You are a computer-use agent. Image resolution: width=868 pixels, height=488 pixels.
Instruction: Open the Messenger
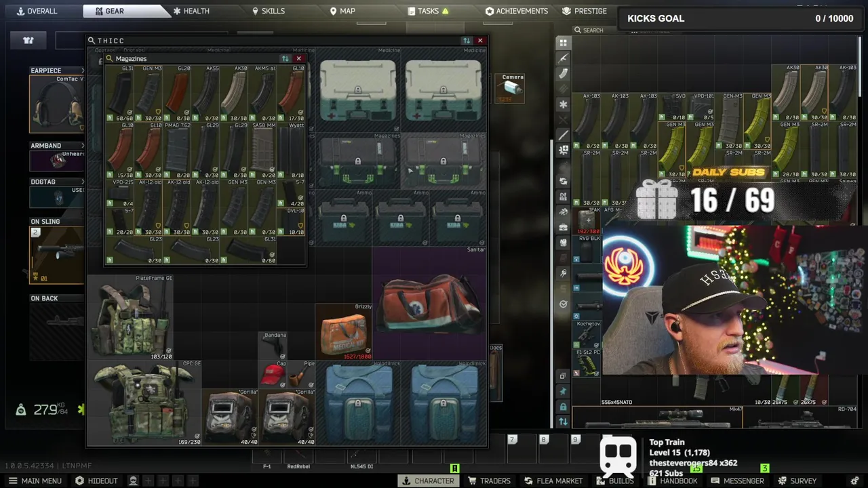pyautogui.click(x=738, y=481)
